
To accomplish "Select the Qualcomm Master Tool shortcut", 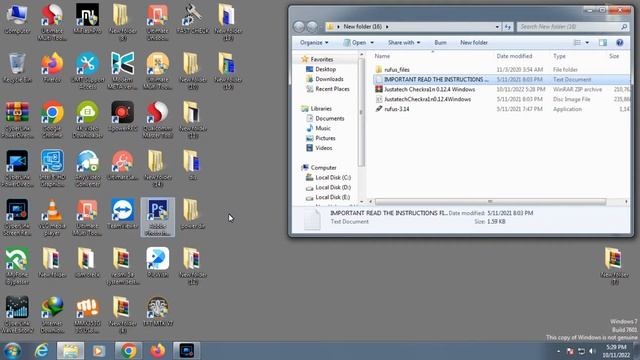I will pyautogui.click(x=158, y=120).
